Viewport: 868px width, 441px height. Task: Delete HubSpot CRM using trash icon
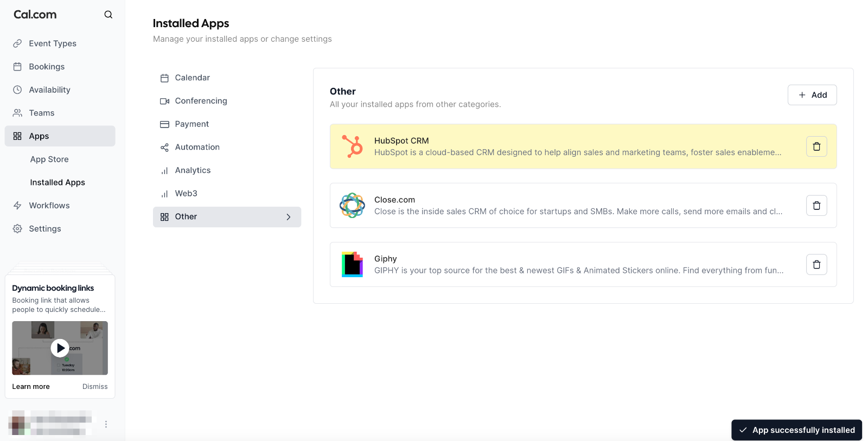click(x=816, y=146)
